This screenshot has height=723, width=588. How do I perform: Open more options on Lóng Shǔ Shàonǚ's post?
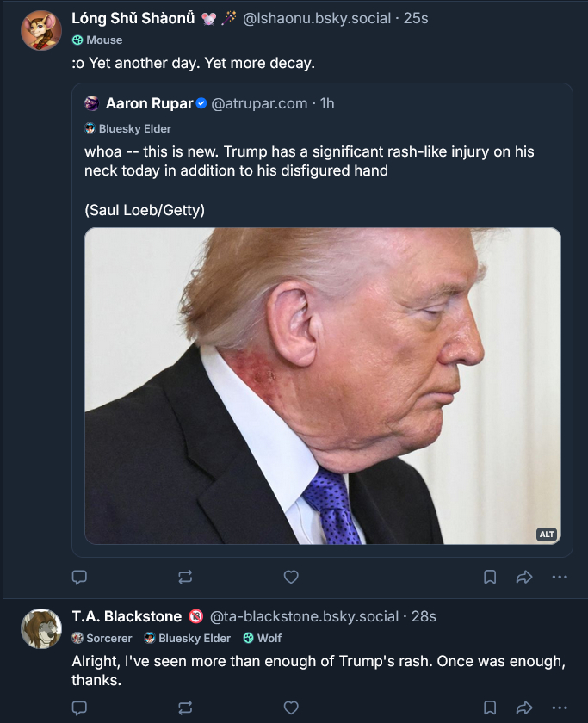(560, 578)
